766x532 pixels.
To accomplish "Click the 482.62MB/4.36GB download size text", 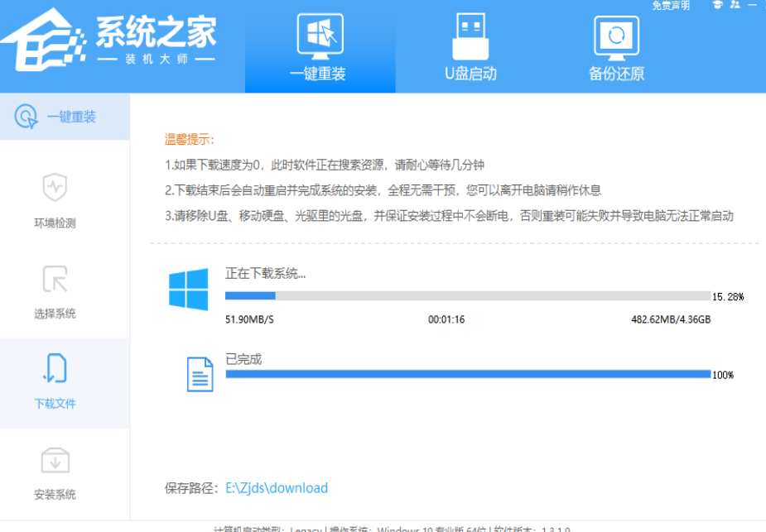I will point(671,319).
